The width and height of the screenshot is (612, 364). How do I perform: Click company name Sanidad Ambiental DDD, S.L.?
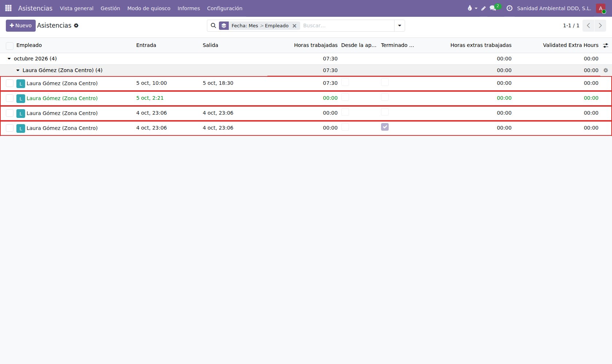pyautogui.click(x=554, y=8)
